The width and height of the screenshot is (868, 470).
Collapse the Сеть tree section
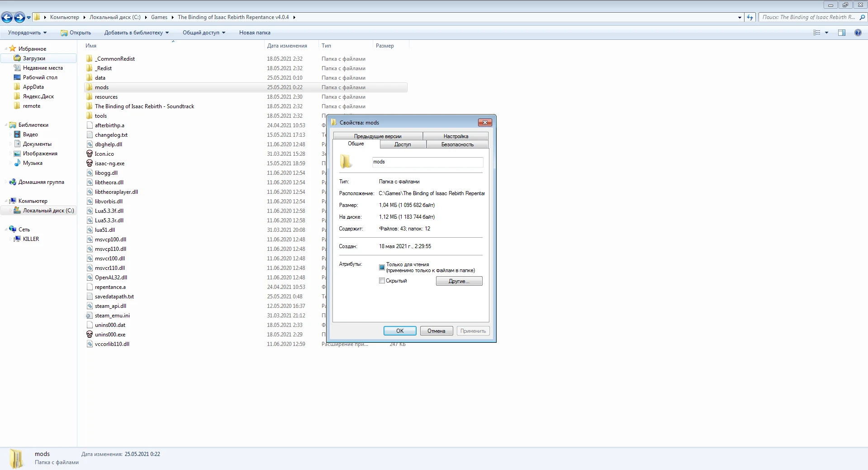coord(6,229)
